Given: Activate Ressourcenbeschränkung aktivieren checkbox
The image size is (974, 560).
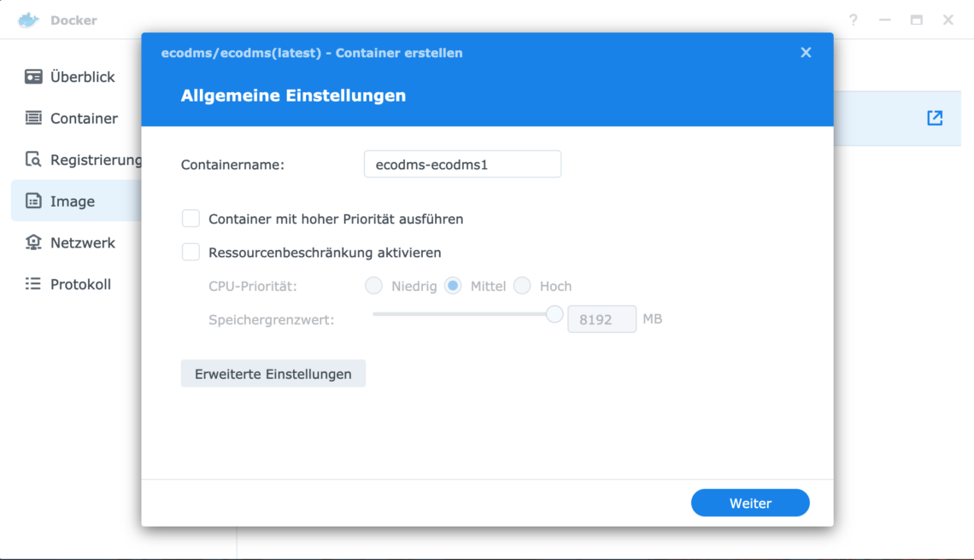Looking at the screenshot, I should click(x=191, y=253).
